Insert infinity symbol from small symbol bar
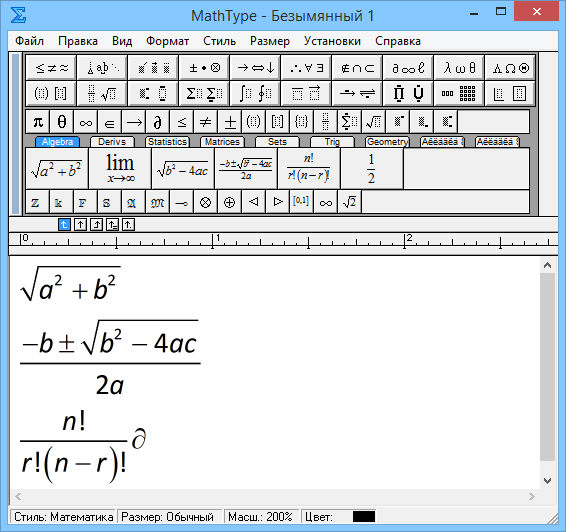Screen dimensions: 566x532 coord(86,122)
